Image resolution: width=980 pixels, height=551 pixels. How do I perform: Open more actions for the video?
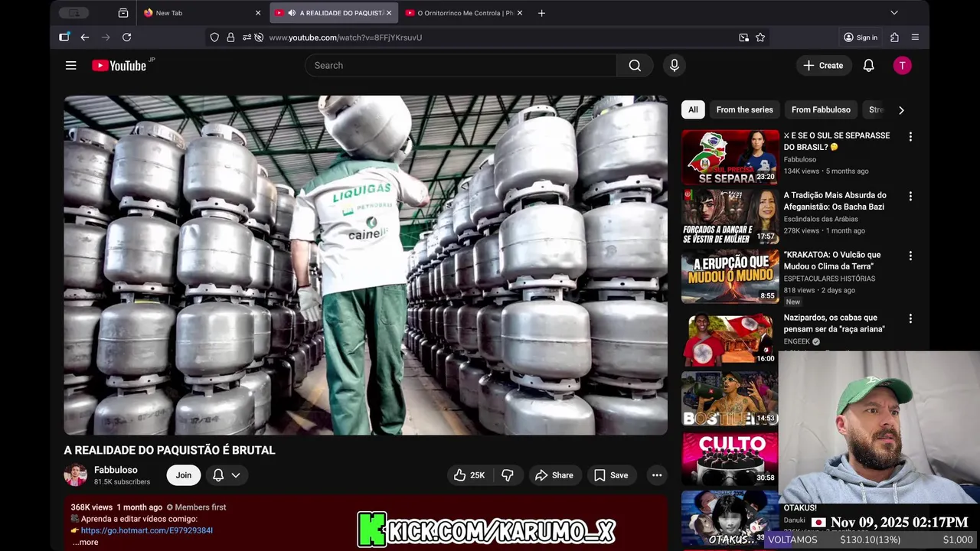tap(657, 475)
